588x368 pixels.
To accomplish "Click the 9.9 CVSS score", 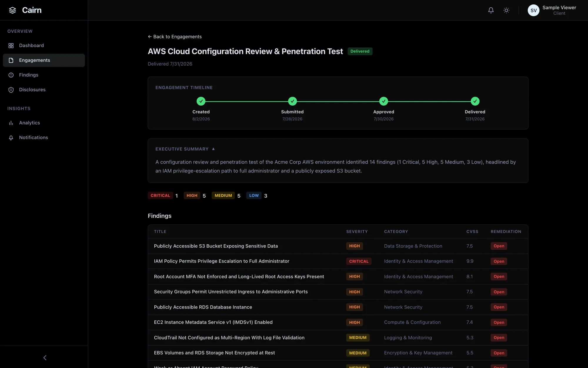I will [x=470, y=261].
